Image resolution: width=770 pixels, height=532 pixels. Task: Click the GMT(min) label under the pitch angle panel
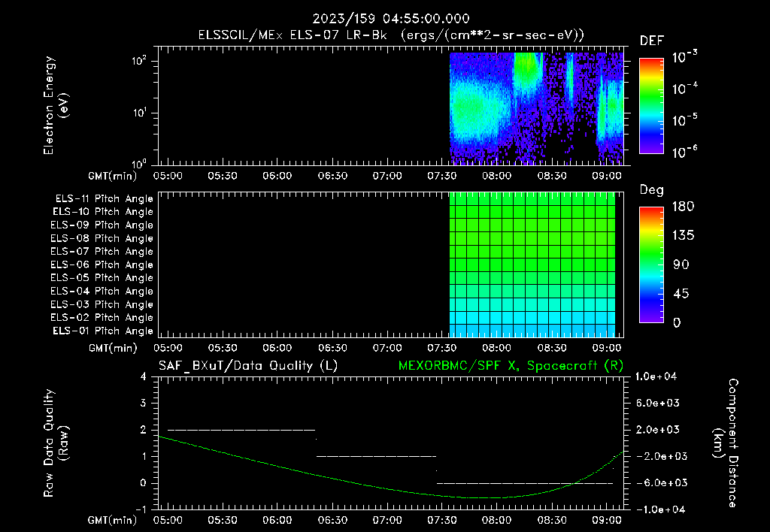(x=113, y=349)
